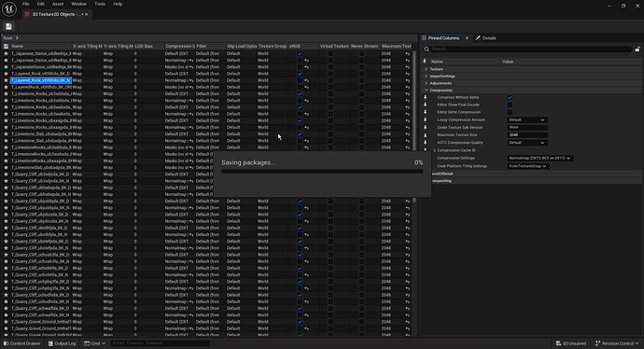This screenshot has height=349, width=644.
Task: Click the Root breadcrumb
Action: point(7,37)
